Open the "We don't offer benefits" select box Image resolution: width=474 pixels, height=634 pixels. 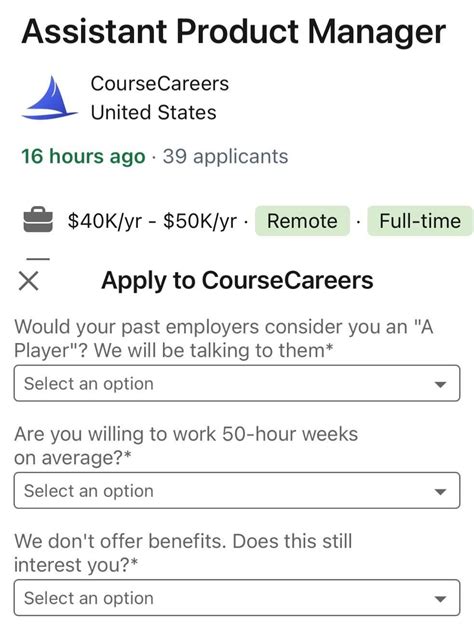pos(237,598)
